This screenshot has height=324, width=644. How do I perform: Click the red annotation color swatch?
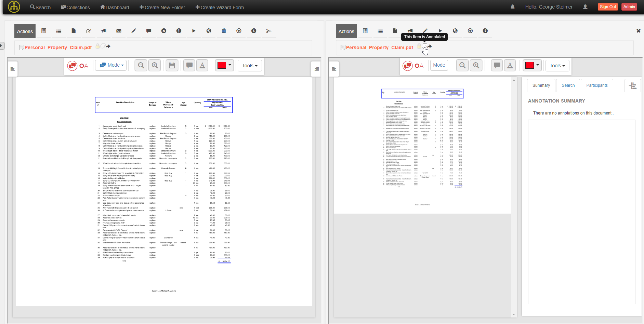click(222, 65)
